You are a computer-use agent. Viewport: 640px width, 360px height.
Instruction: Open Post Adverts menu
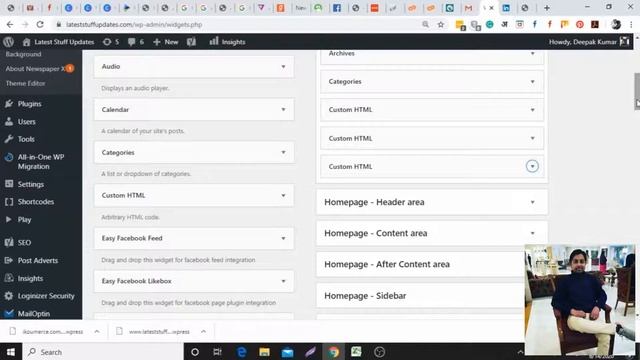pyautogui.click(x=38, y=260)
